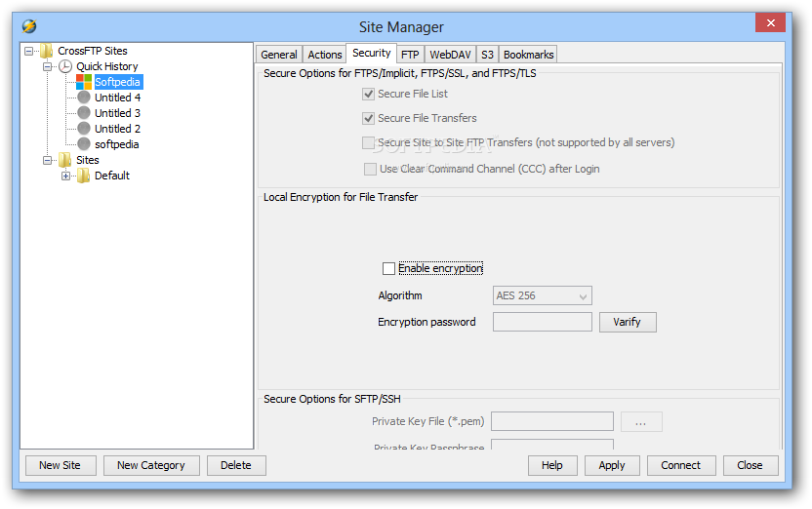Click the colorful Softpedia site icon
This screenshot has width=812, height=509.
point(84,82)
